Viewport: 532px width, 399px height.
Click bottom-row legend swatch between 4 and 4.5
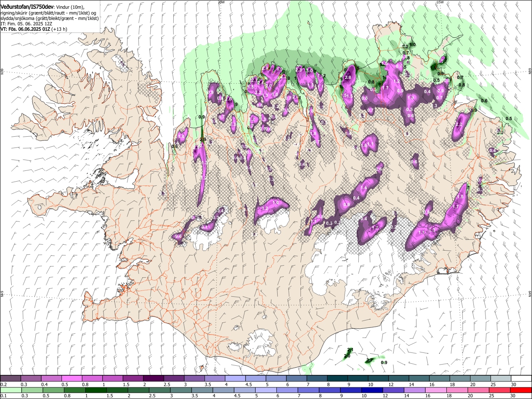pyautogui.click(x=223, y=390)
